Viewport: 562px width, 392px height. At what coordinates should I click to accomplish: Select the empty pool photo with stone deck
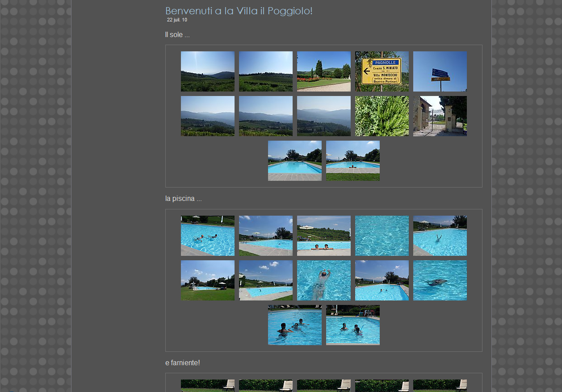[294, 161]
